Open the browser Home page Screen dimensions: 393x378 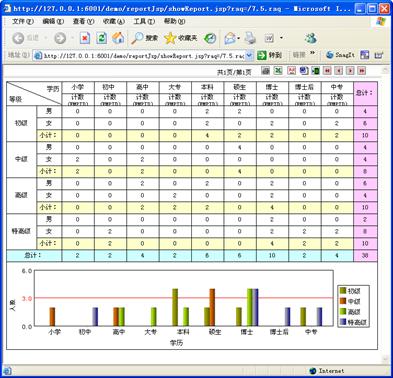pos(118,38)
